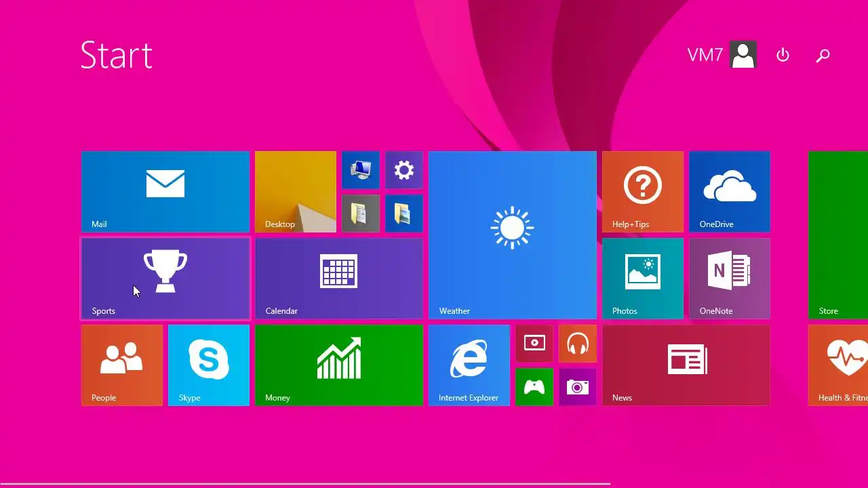The height and width of the screenshot is (488, 868).
Task: Open the Games controller tile
Action: 534,387
